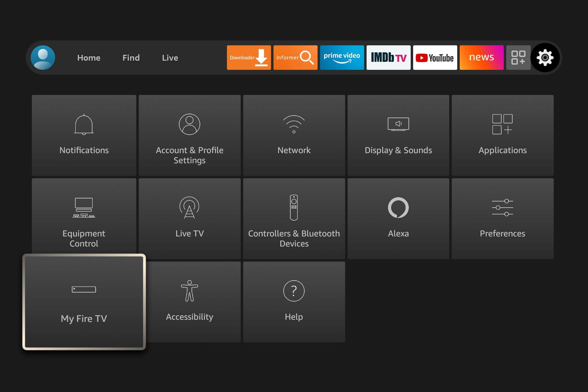Open the news app tile
The width and height of the screenshot is (588, 392).
pos(481,58)
